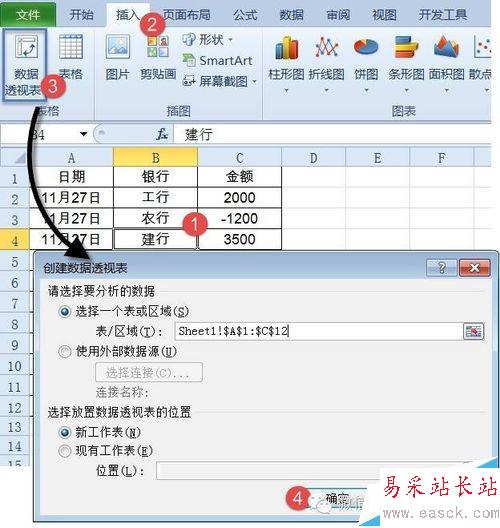Select cell containing 2000
This screenshot has width=500, height=528.
pos(239,198)
